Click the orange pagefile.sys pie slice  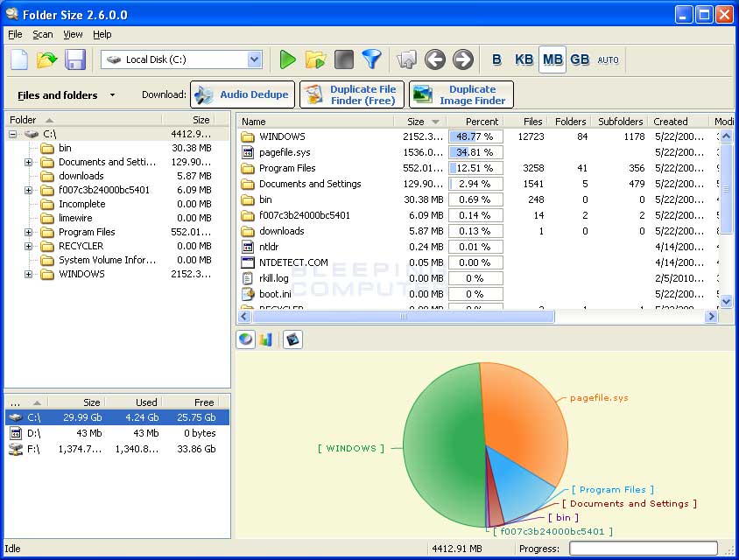523,419
